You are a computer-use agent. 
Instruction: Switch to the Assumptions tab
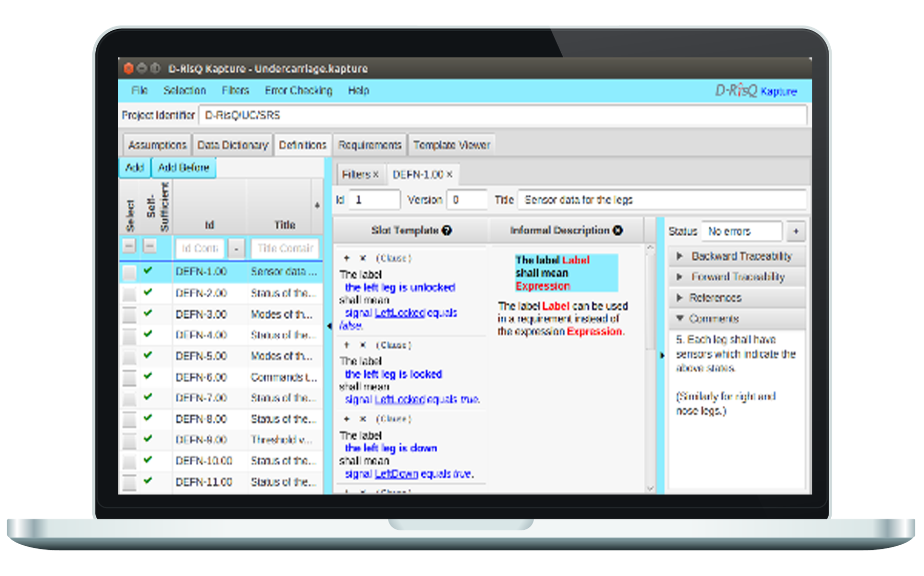click(157, 145)
